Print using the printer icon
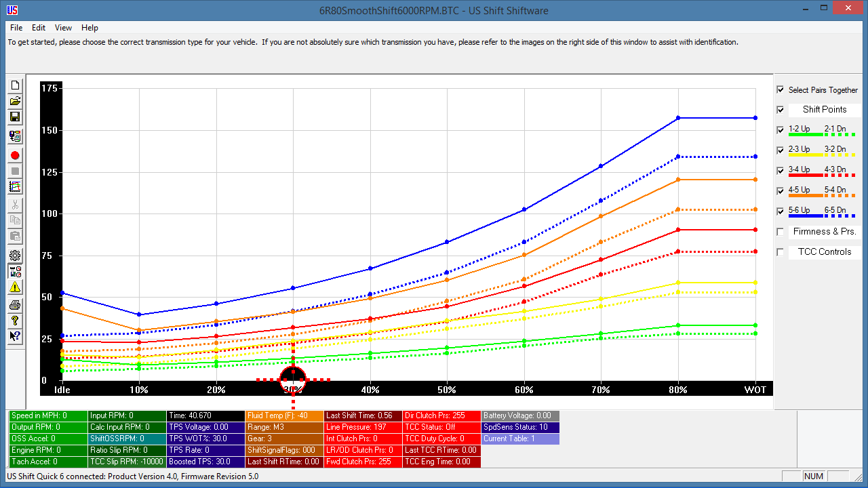This screenshot has width=868, height=488. pyautogui.click(x=15, y=305)
